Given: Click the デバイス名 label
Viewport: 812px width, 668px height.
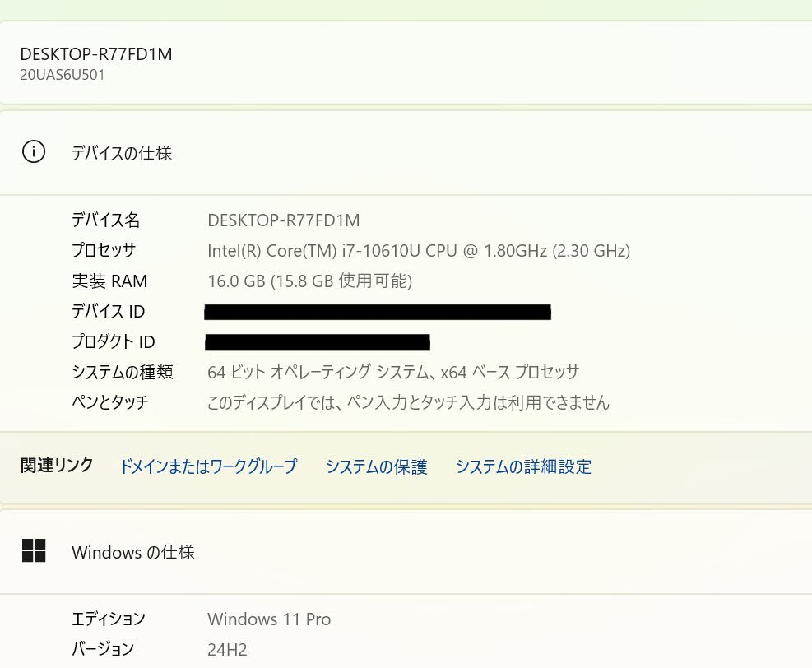Looking at the screenshot, I should tap(105, 220).
